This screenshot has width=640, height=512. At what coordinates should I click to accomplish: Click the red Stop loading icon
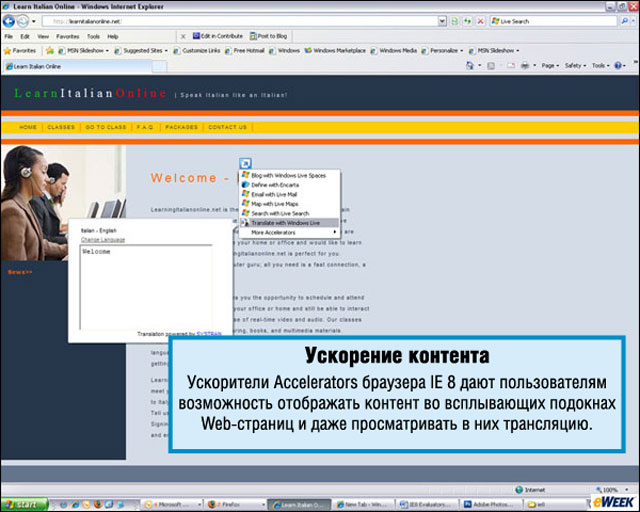coord(481,21)
